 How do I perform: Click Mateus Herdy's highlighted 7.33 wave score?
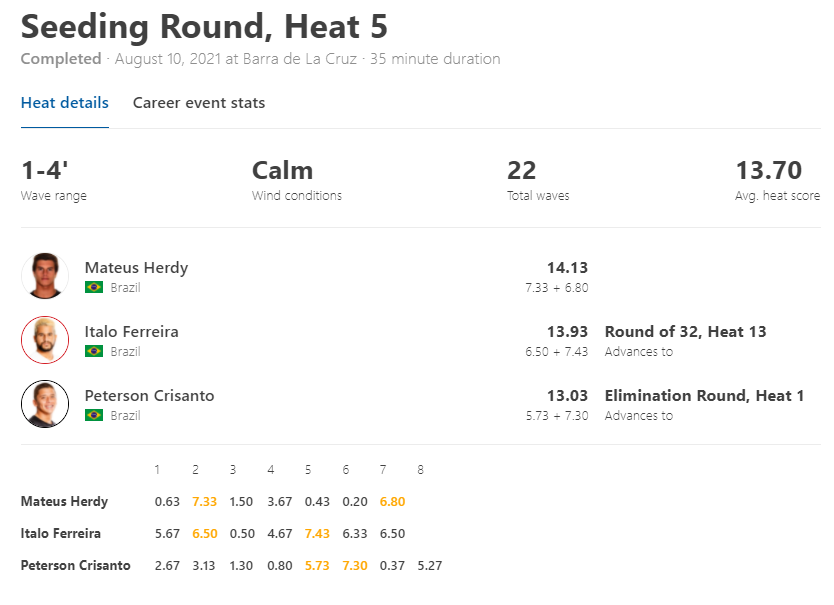pos(204,501)
